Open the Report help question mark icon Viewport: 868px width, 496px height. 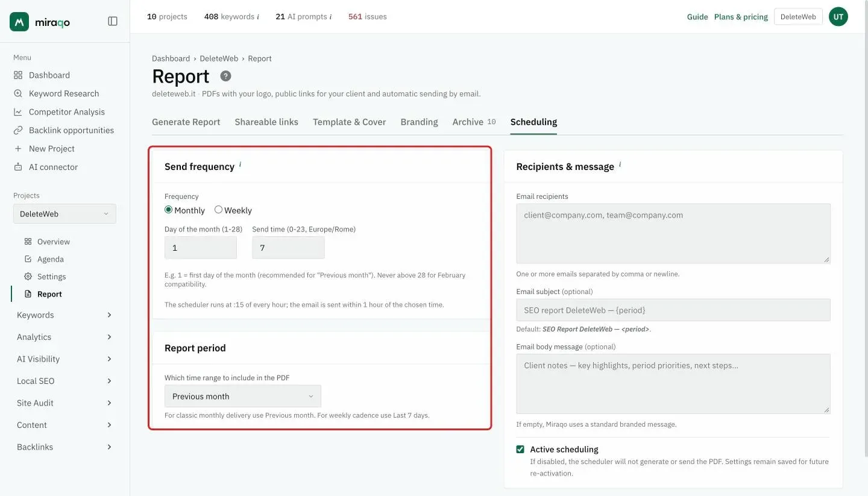(x=225, y=76)
